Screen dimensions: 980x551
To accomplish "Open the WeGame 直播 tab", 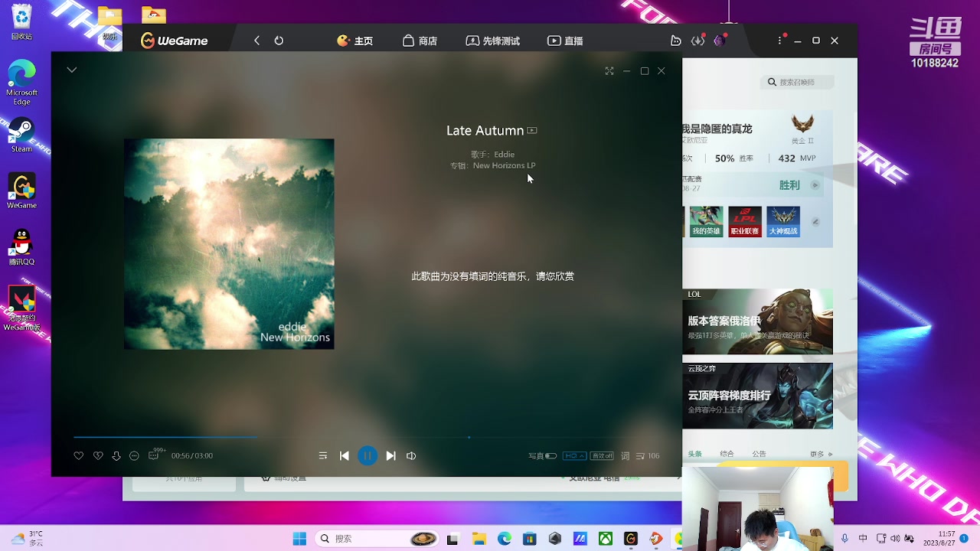I will (x=565, y=41).
